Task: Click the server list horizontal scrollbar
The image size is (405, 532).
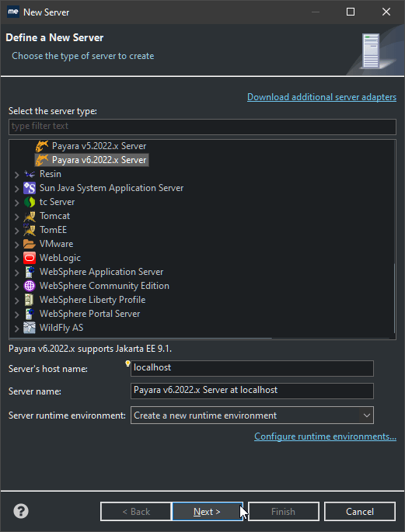Action: pos(141,338)
